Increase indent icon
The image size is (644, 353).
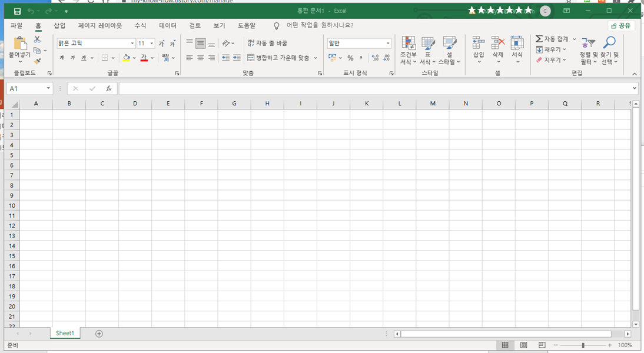click(x=237, y=58)
